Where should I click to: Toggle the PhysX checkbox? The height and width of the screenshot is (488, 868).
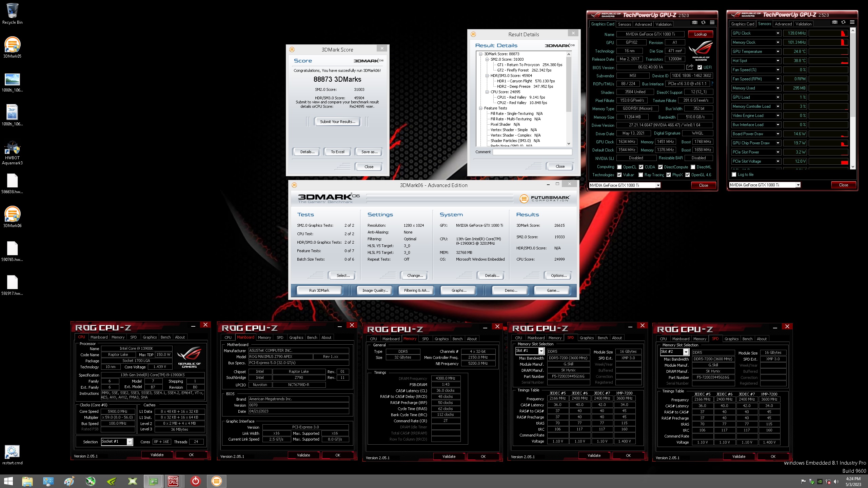tap(669, 175)
